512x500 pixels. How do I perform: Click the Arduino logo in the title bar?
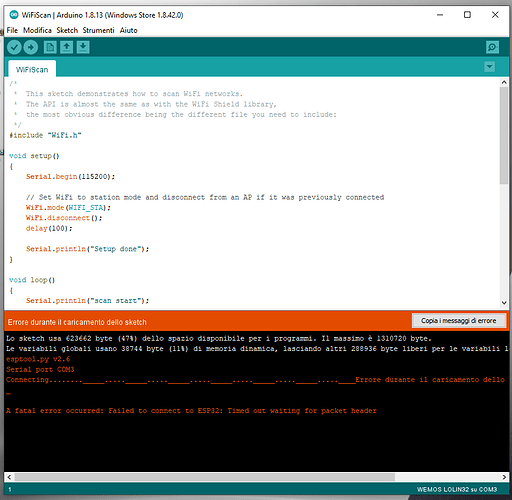pyautogui.click(x=14, y=15)
